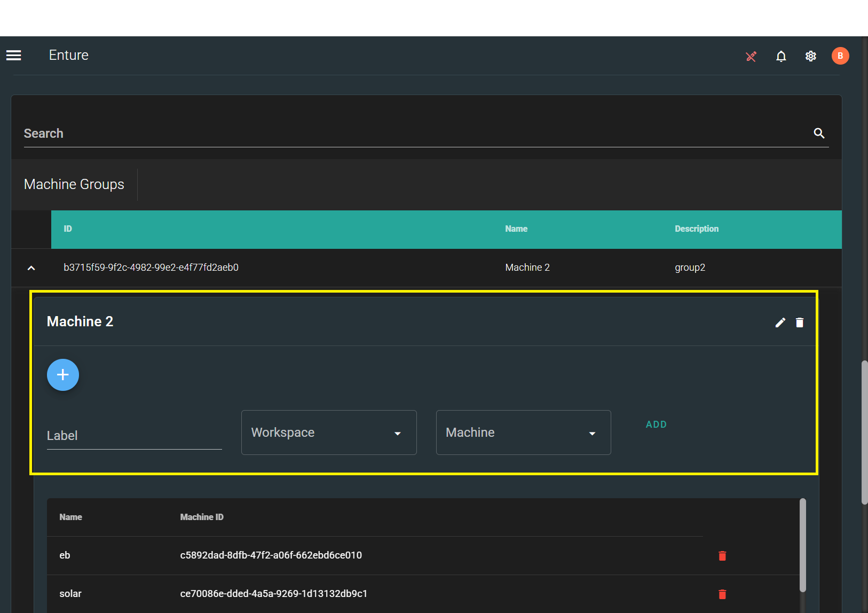The image size is (868, 613).
Task: Focus the Label input field
Action: [x=134, y=436]
